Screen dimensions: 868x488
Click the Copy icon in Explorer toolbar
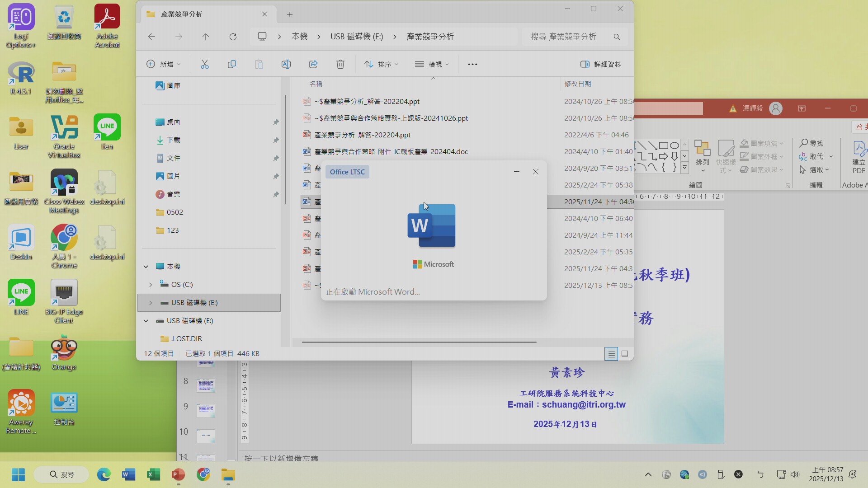(x=232, y=64)
